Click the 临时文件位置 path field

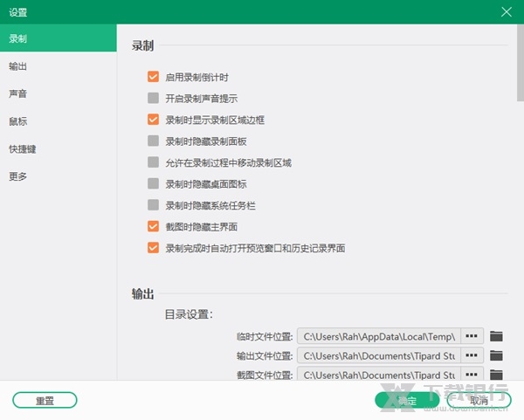tap(379, 336)
